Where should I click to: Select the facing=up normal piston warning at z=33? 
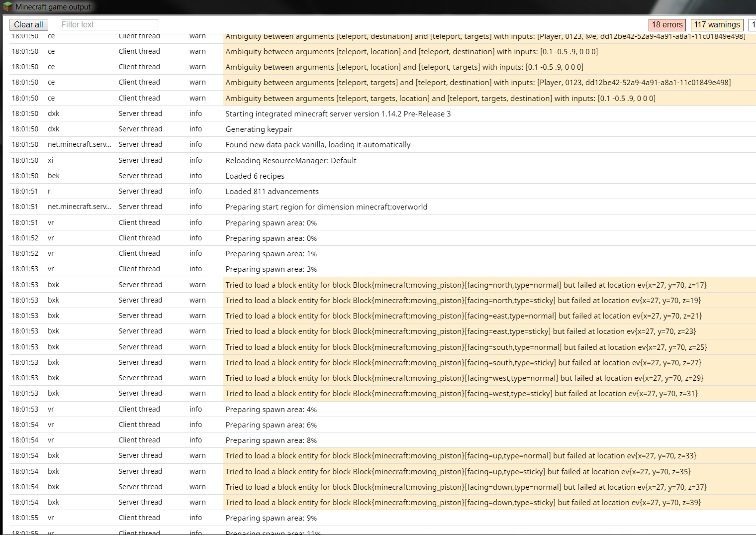pyautogui.click(x=461, y=456)
